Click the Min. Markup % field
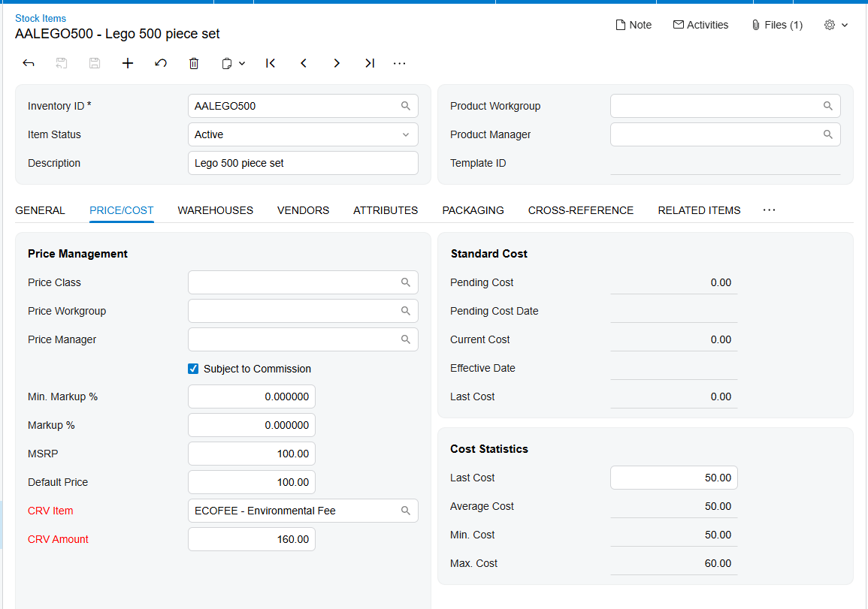This screenshot has height=609, width=868. coord(252,396)
